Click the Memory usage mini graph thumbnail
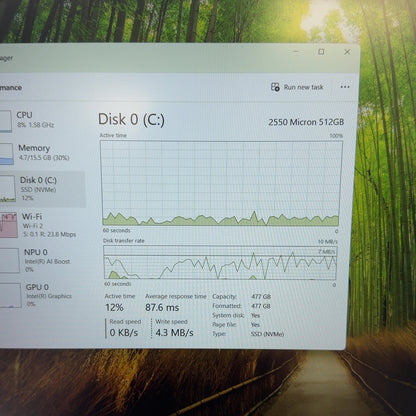 (6, 154)
